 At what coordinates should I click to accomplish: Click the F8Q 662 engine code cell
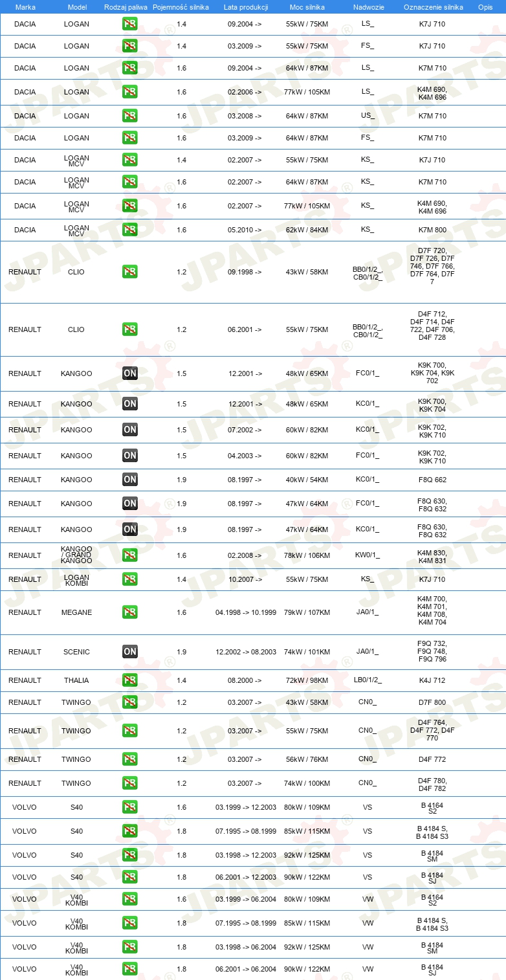(x=432, y=480)
